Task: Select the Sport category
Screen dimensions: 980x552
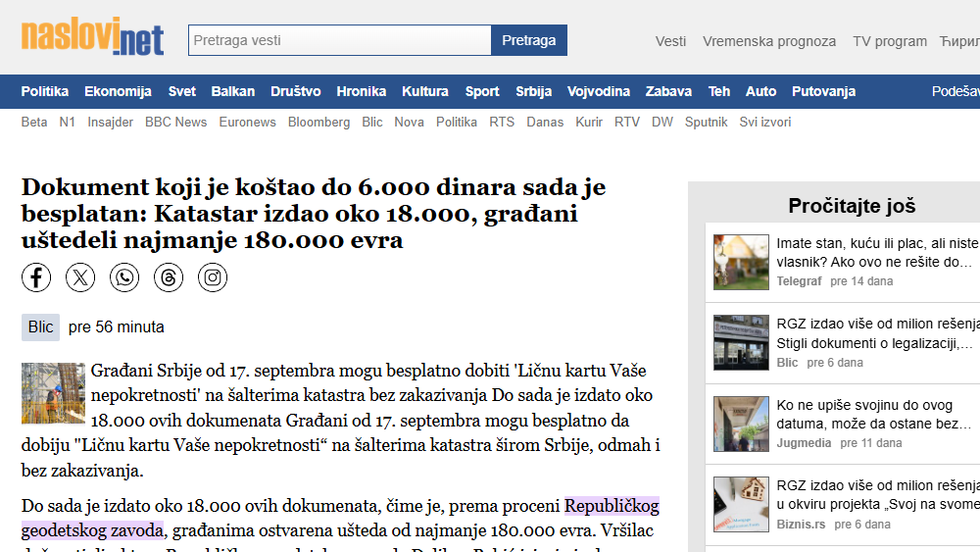Action: click(x=482, y=91)
